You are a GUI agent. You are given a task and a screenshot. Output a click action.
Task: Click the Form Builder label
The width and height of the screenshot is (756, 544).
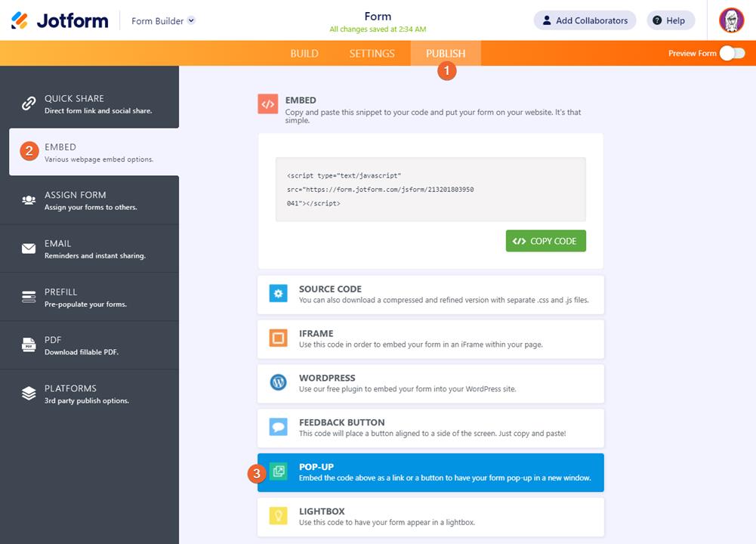(157, 20)
